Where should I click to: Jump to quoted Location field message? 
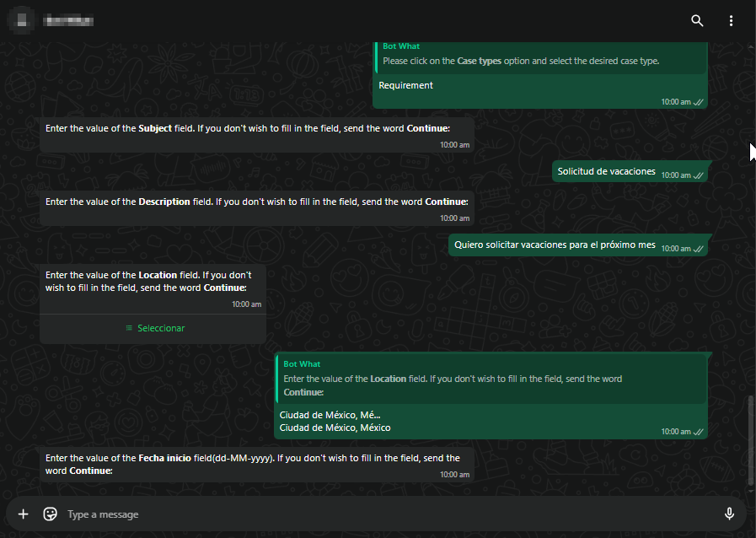point(491,379)
